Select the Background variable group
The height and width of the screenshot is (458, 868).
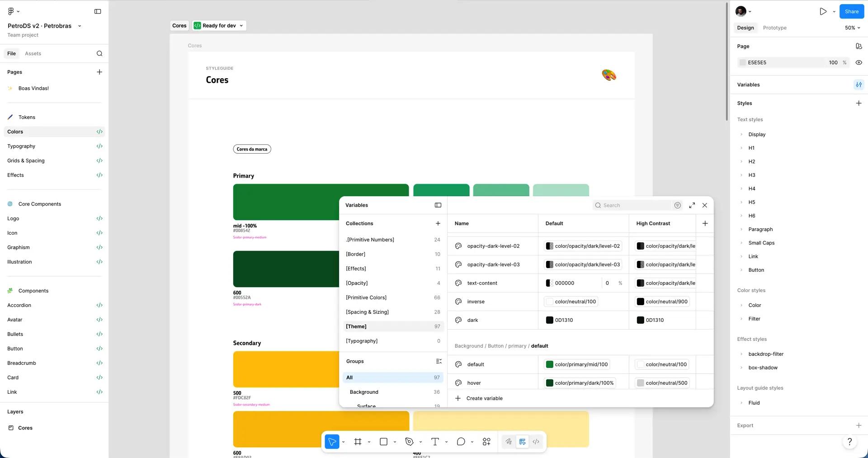(393, 392)
